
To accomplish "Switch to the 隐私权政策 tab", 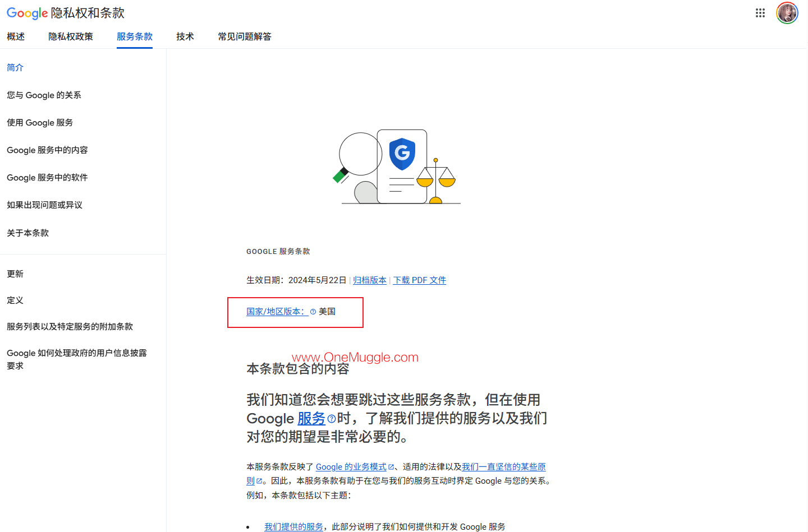I will pyautogui.click(x=71, y=36).
